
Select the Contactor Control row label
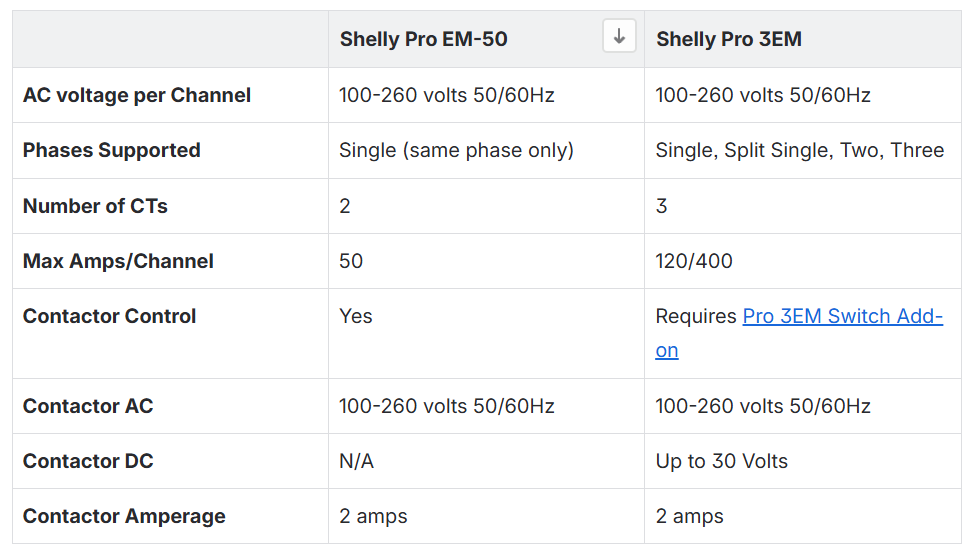(110, 317)
